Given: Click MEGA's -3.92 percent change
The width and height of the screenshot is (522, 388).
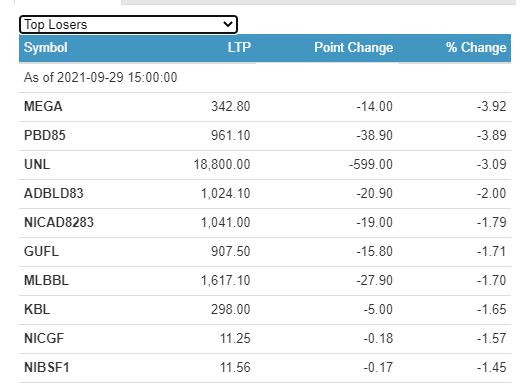Looking at the screenshot, I should pyautogui.click(x=491, y=107).
